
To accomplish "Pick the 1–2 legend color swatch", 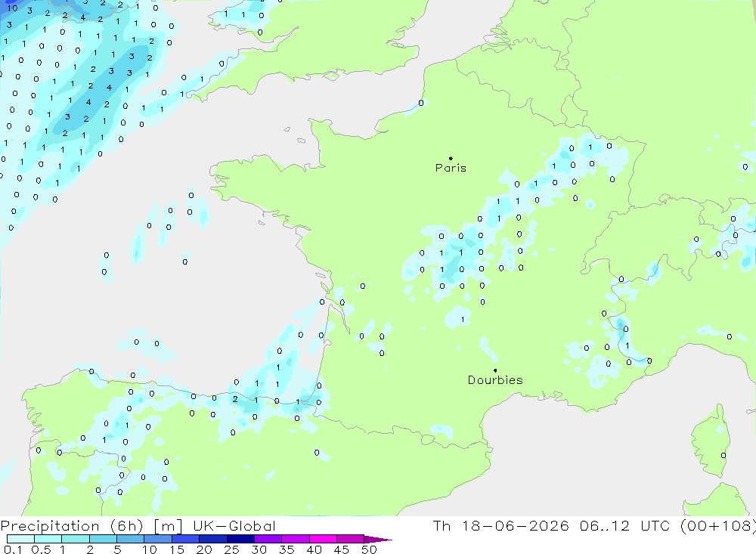I will click(x=75, y=539).
